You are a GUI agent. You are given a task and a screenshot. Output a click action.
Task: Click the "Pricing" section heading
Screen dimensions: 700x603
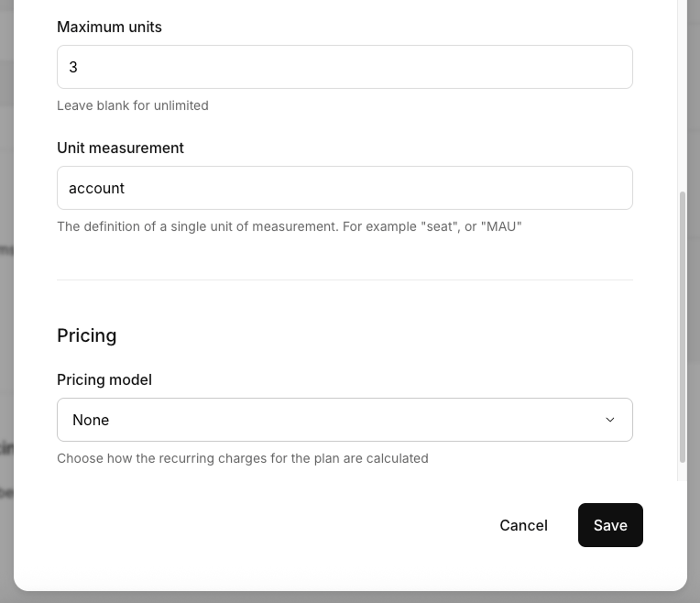87,336
